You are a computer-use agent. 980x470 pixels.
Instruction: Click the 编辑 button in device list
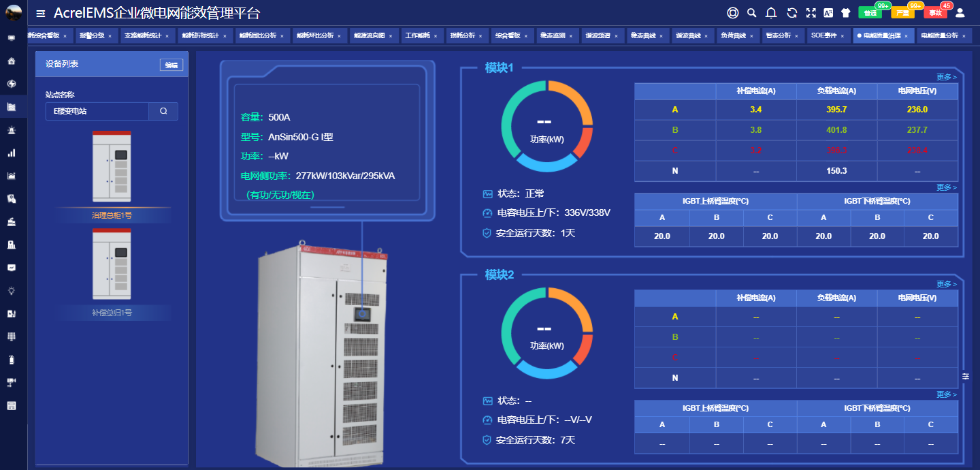pos(171,65)
